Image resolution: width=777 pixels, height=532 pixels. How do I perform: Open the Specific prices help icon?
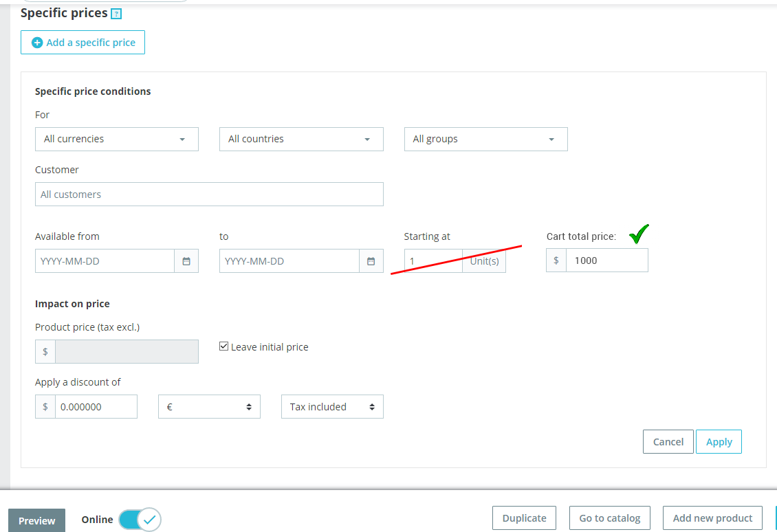coord(116,14)
